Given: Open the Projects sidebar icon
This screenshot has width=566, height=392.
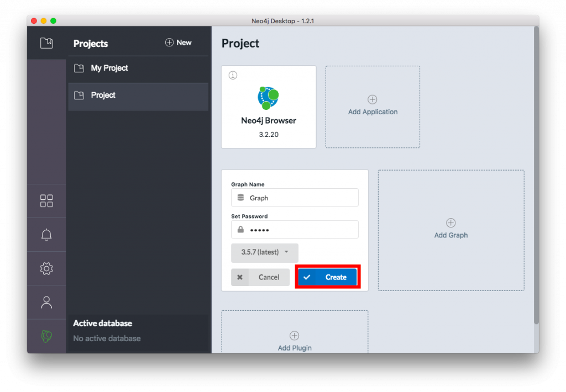Looking at the screenshot, I should (x=46, y=43).
